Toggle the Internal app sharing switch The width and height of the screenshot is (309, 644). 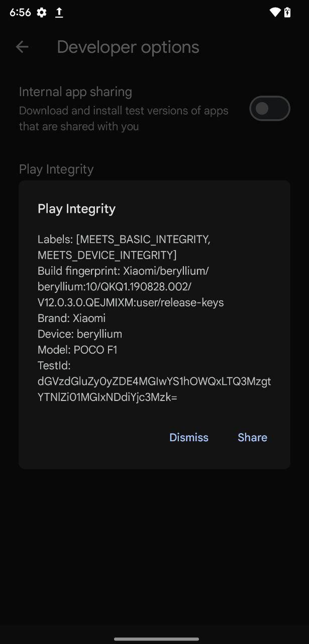tap(269, 108)
